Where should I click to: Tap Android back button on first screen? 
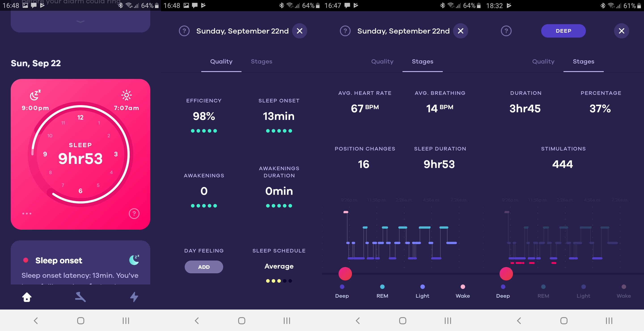point(36,321)
